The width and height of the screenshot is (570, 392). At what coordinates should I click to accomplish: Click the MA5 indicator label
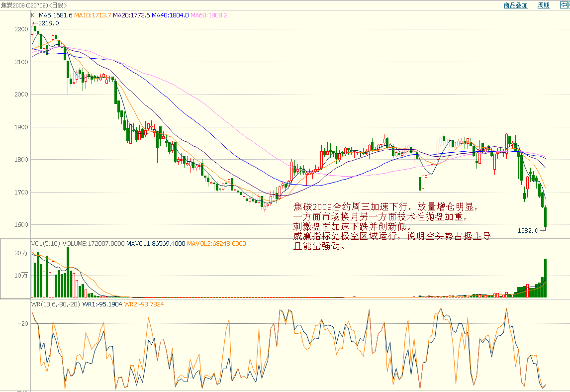[x=55, y=15]
